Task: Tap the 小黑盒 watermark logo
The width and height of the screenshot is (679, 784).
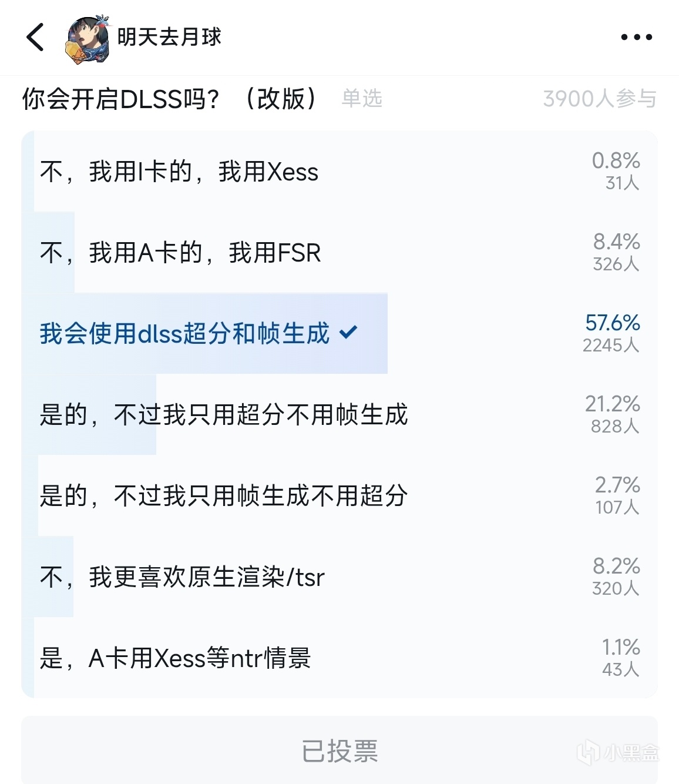Action: pyautogui.click(x=617, y=752)
